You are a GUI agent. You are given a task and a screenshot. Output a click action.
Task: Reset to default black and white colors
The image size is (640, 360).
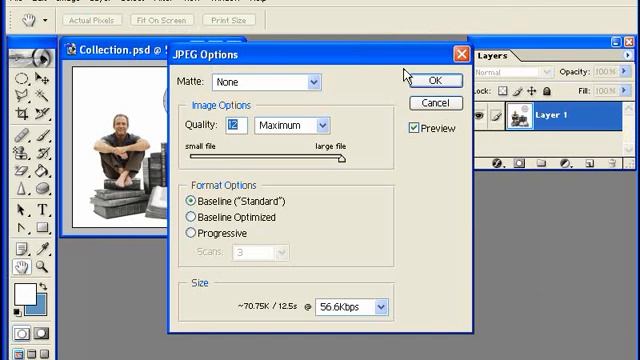pos(17,313)
